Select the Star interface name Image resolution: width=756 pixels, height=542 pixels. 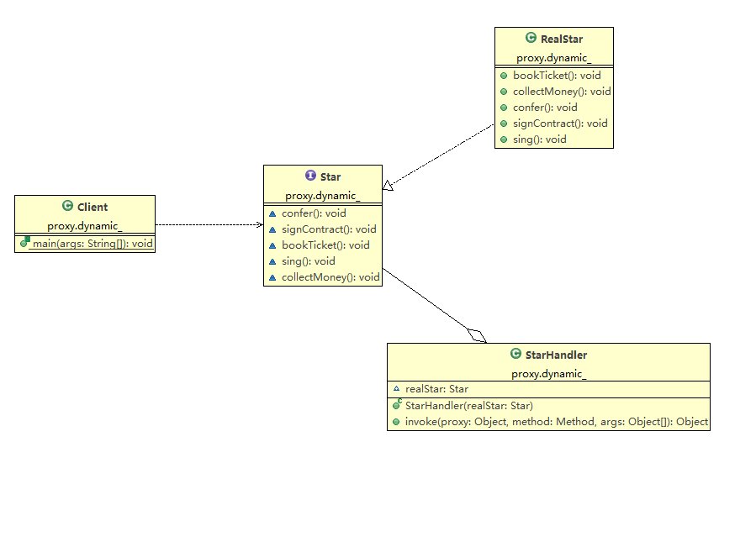[330, 176]
